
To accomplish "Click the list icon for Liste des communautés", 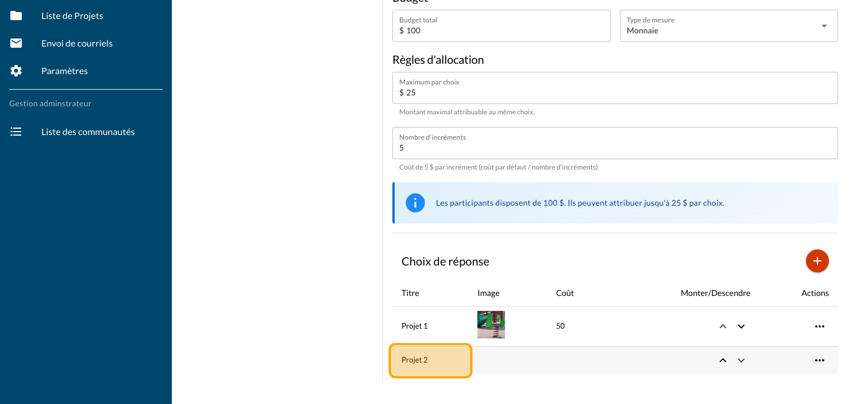I will 16,132.
